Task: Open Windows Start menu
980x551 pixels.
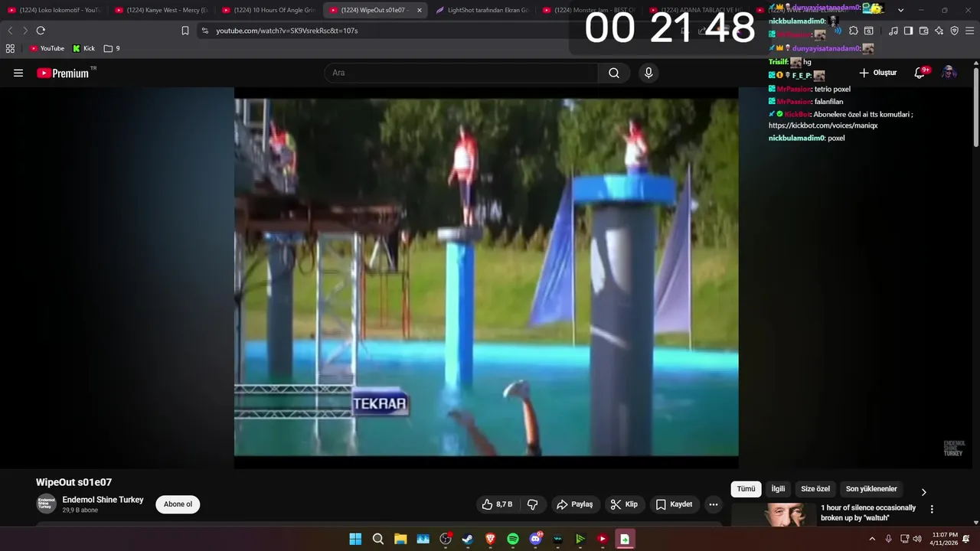Action: coord(355,539)
